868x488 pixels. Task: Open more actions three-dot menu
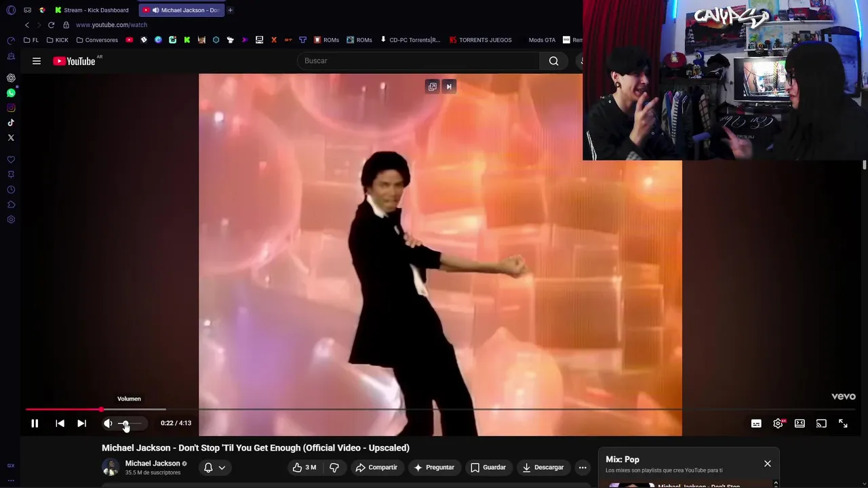click(583, 468)
